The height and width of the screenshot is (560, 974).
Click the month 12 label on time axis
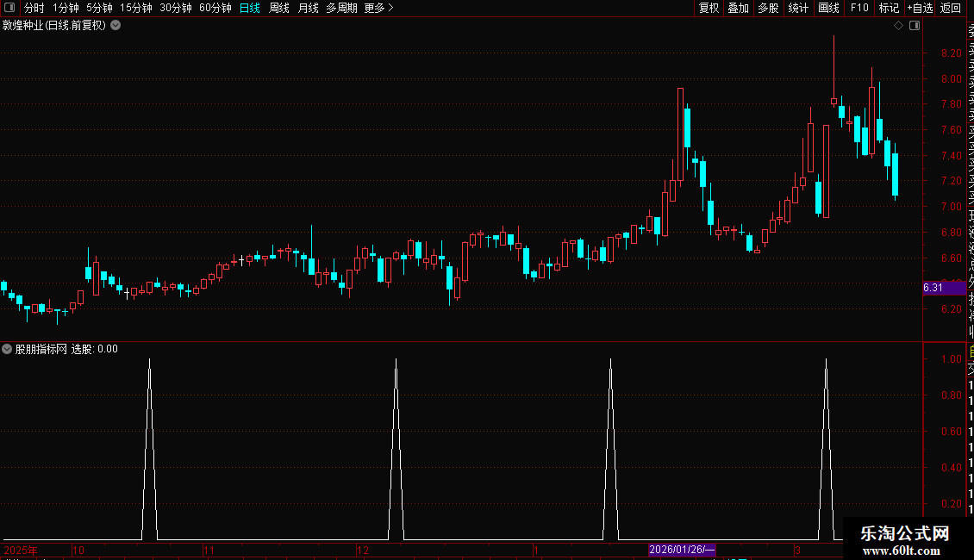[x=363, y=550]
